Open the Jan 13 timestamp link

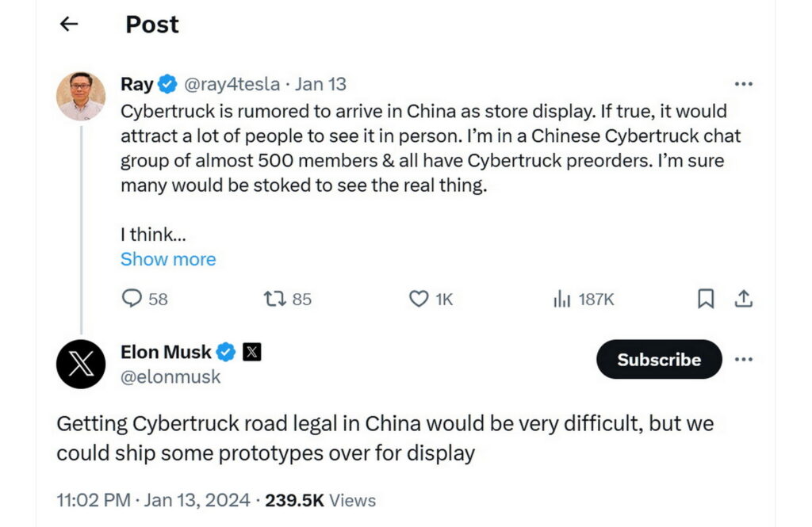[320, 83]
